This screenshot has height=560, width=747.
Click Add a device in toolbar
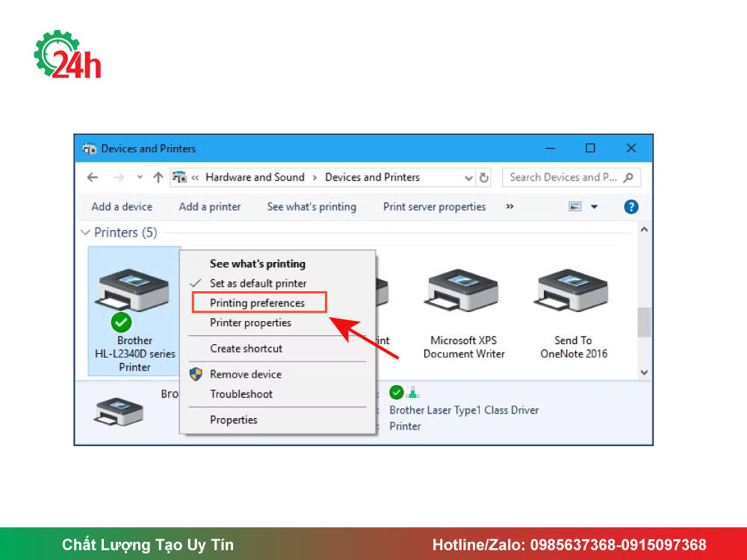122,207
